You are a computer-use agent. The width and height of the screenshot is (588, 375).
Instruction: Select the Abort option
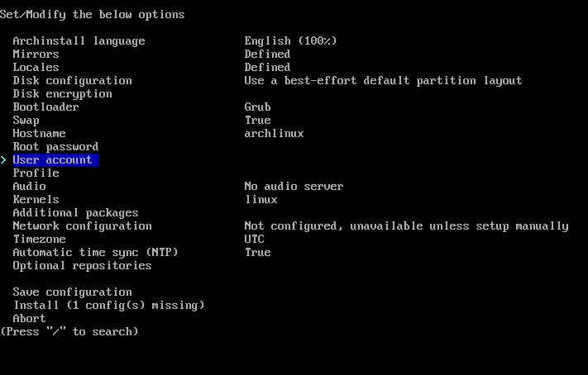tap(29, 319)
